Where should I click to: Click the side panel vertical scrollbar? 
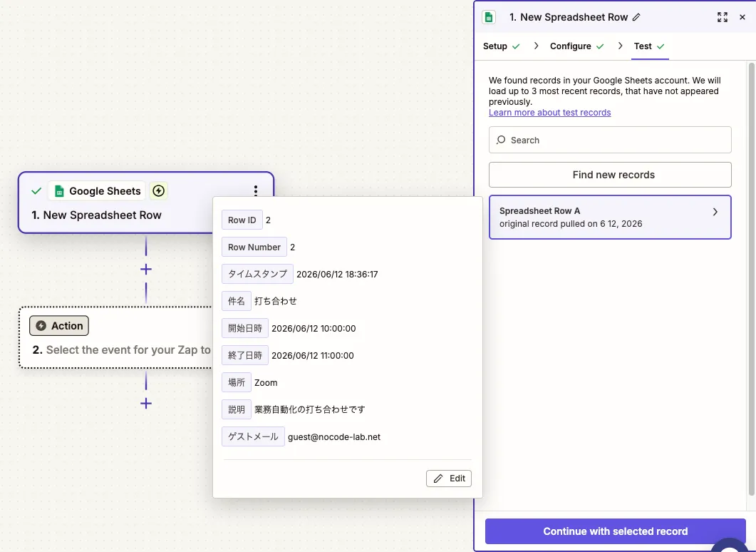pyautogui.click(x=751, y=279)
